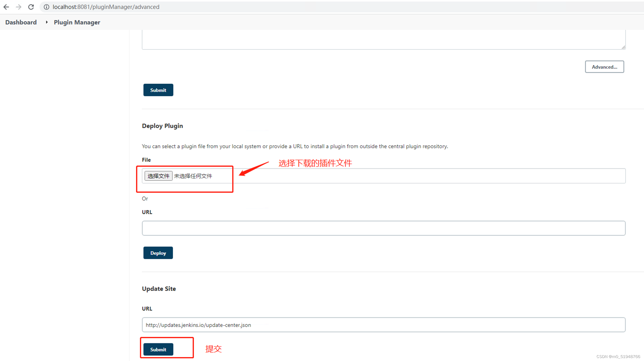The image size is (644, 361).
Task: Click into the Deploy Plugin URL field
Action: pyautogui.click(x=384, y=228)
